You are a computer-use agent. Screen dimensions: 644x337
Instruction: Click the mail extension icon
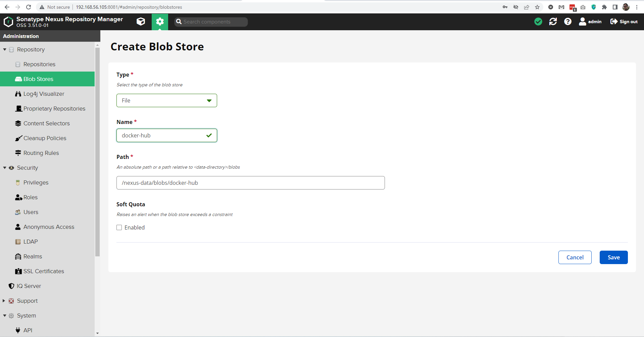pos(561,7)
